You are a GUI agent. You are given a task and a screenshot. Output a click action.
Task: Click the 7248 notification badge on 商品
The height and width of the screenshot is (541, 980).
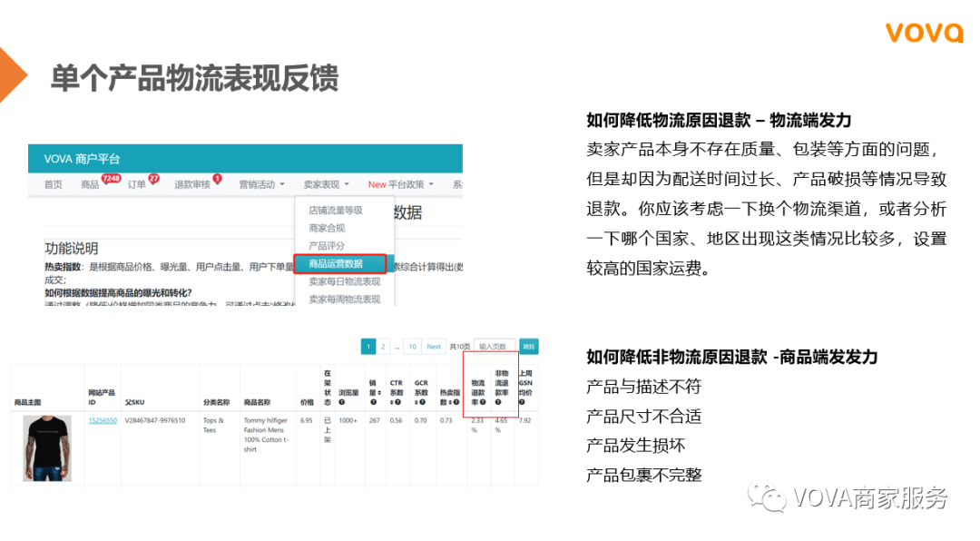pyautogui.click(x=111, y=178)
